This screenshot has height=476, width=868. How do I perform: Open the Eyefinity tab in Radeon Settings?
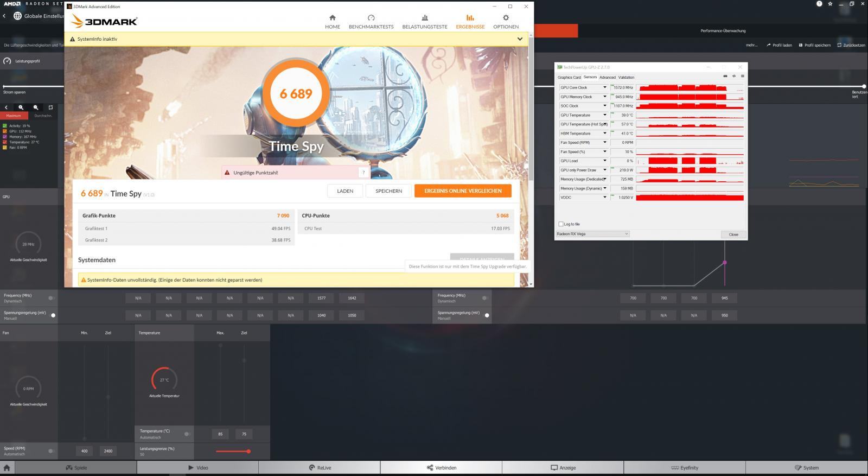tap(685, 467)
